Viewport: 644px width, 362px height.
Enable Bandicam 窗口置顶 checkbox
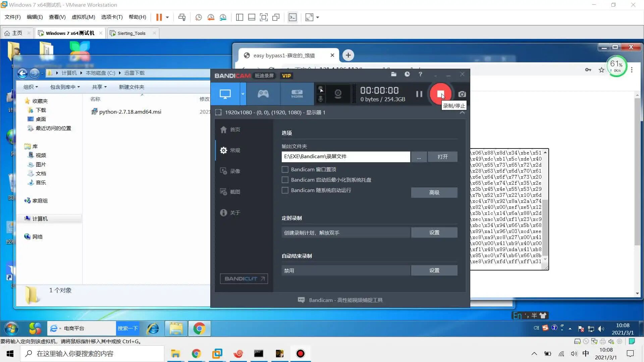[x=285, y=170]
